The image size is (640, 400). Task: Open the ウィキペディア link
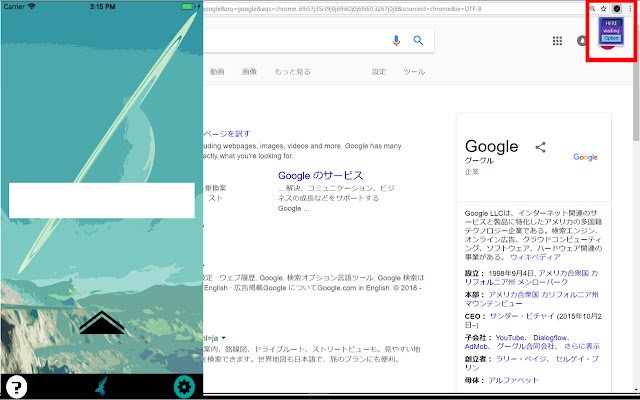535,257
